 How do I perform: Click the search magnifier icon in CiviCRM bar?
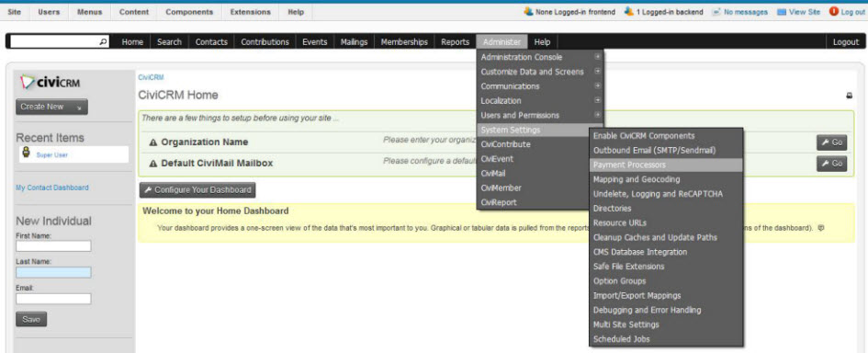coord(104,41)
